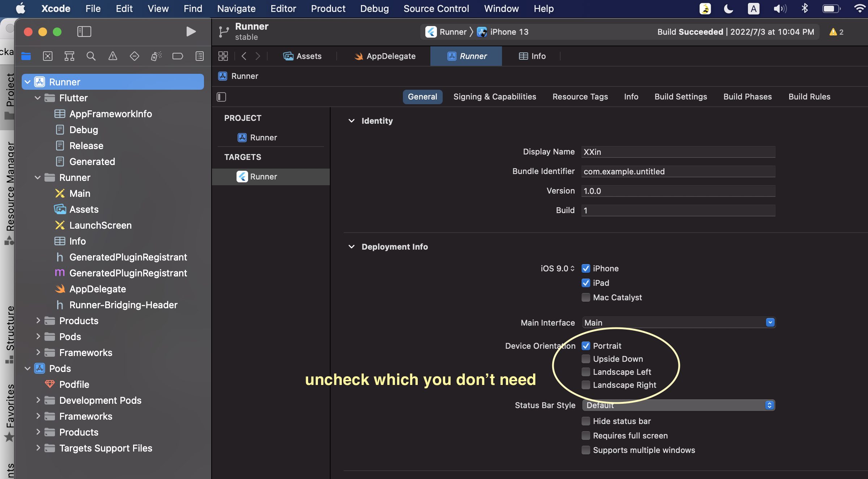Edit the Bundle Identifier field
This screenshot has width=868, height=479.
coord(678,171)
